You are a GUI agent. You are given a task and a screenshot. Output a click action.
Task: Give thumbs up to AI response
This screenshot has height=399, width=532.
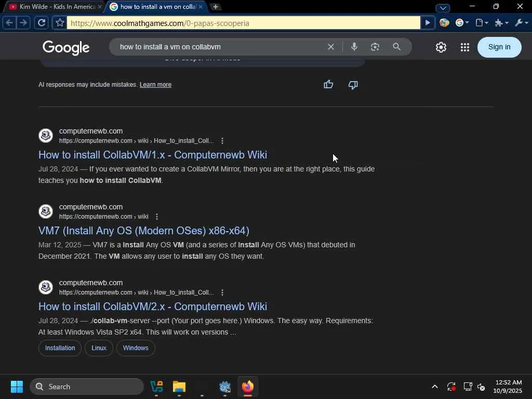click(328, 85)
